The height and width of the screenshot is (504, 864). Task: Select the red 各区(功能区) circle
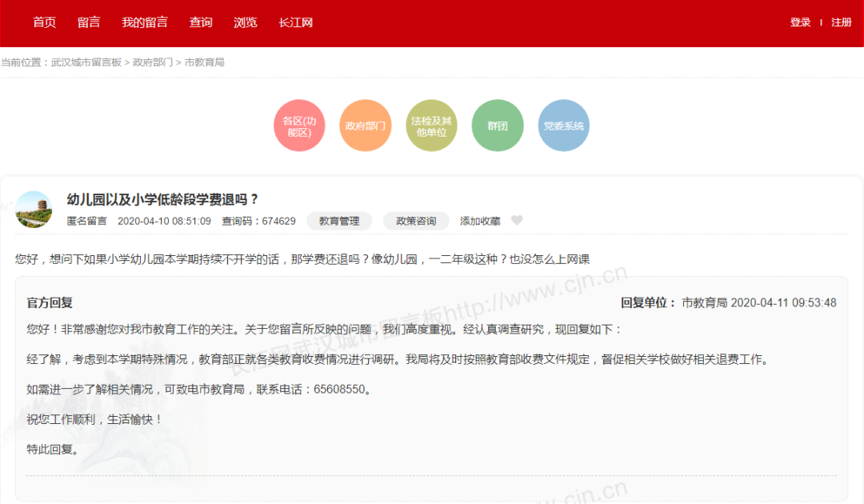tap(299, 126)
